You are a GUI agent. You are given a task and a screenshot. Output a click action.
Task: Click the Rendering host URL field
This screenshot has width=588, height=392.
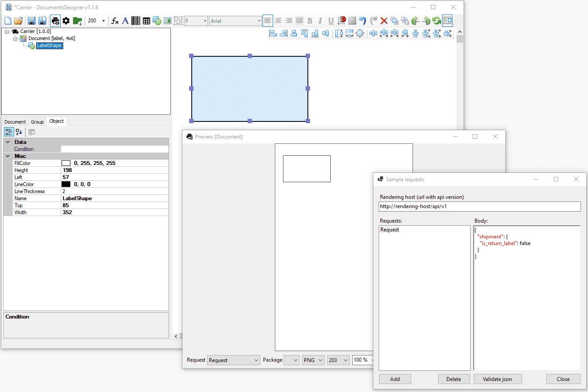[x=479, y=207]
